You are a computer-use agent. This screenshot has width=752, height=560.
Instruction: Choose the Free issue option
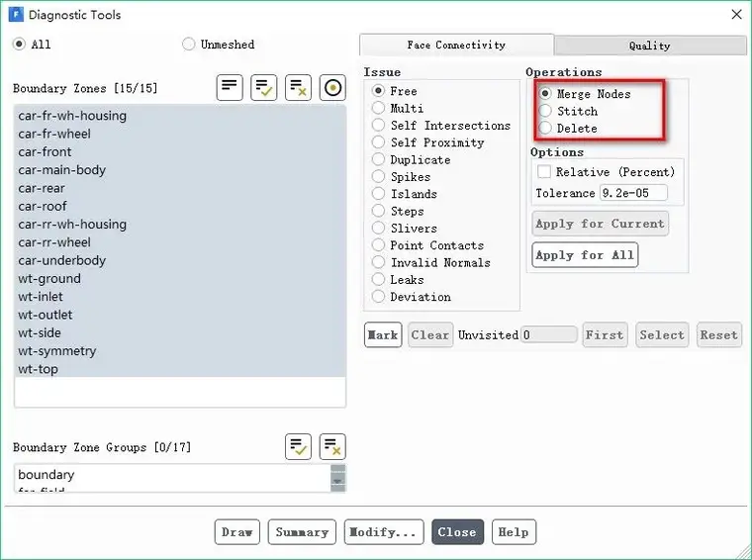pos(378,91)
